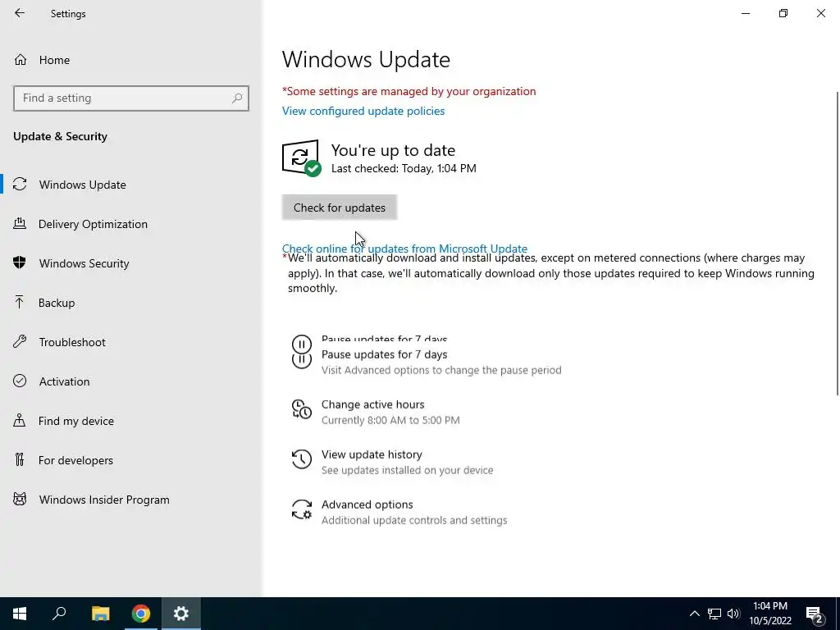Go back using the Settings back arrow
The height and width of the screenshot is (630, 840).
[x=20, y=13]
